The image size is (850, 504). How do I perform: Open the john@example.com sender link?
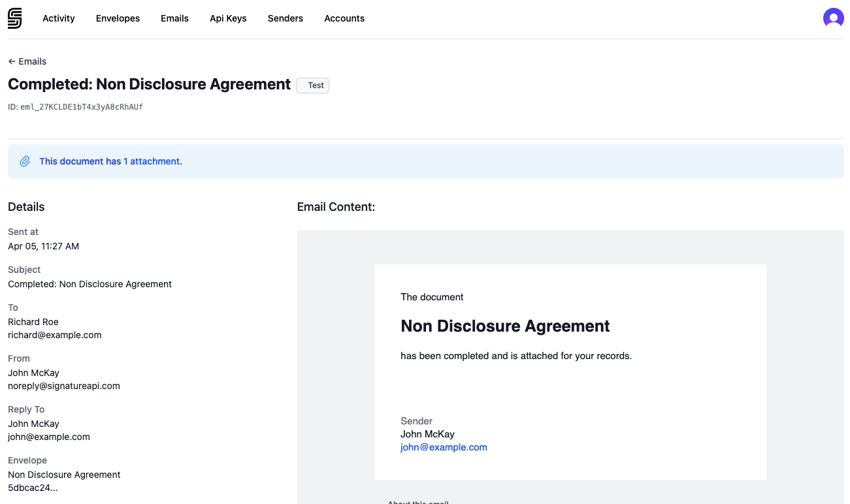pos(444,447)
